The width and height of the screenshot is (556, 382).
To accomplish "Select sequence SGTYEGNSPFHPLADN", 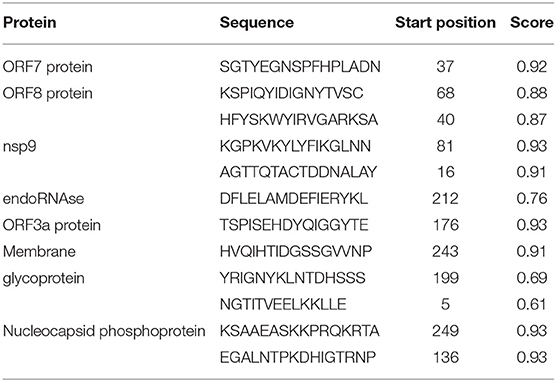I will coord(300,67).
